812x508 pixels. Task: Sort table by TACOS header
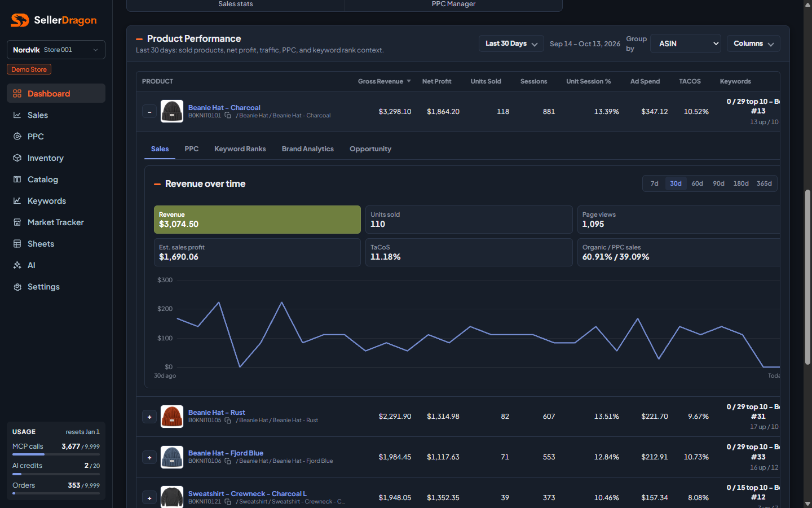tap(690, 81)
